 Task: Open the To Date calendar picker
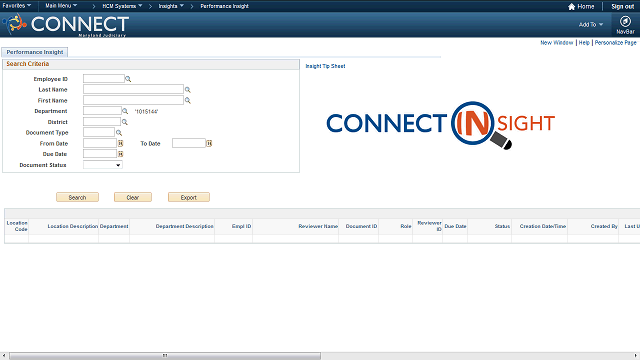tap(209, 143)
